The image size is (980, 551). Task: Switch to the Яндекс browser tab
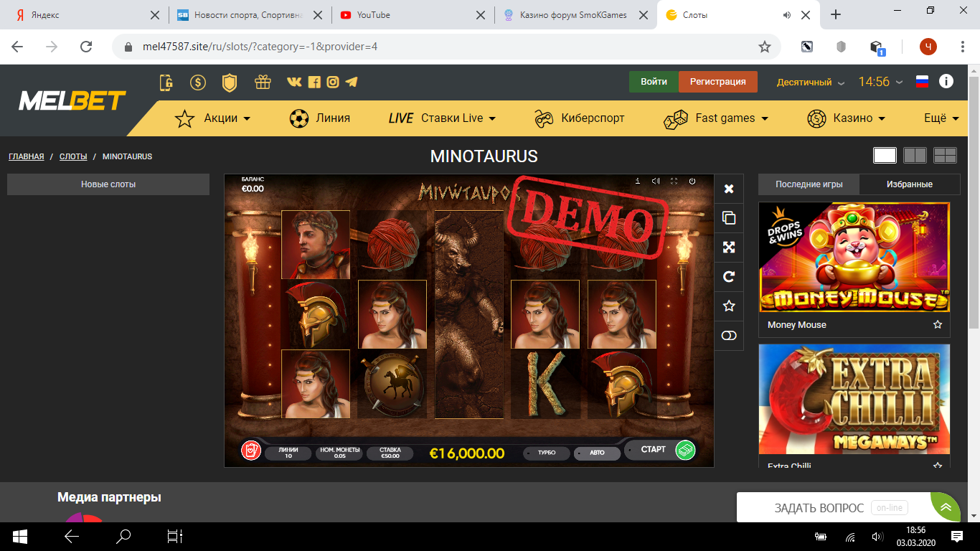pos(86,14)
